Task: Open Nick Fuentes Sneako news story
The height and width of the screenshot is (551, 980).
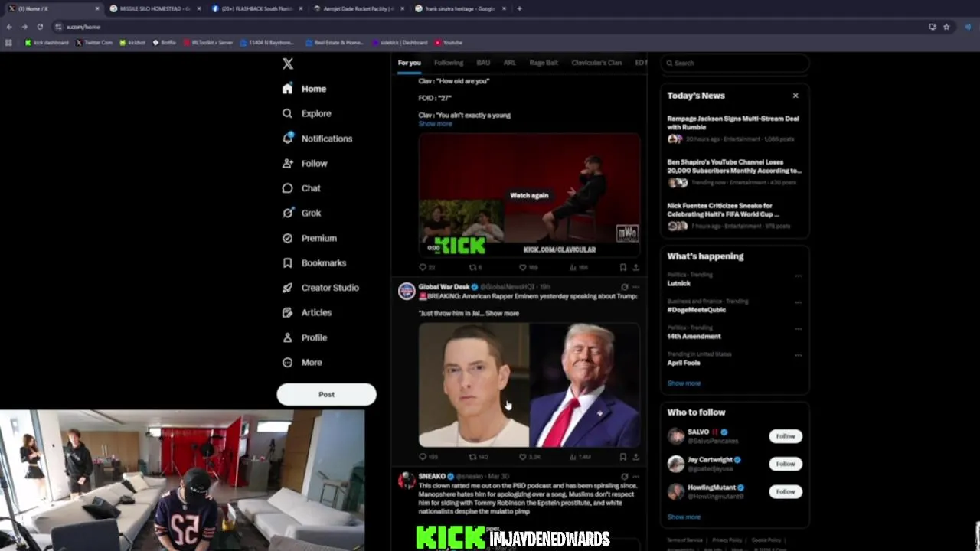Action: click(x=733, y=216)
